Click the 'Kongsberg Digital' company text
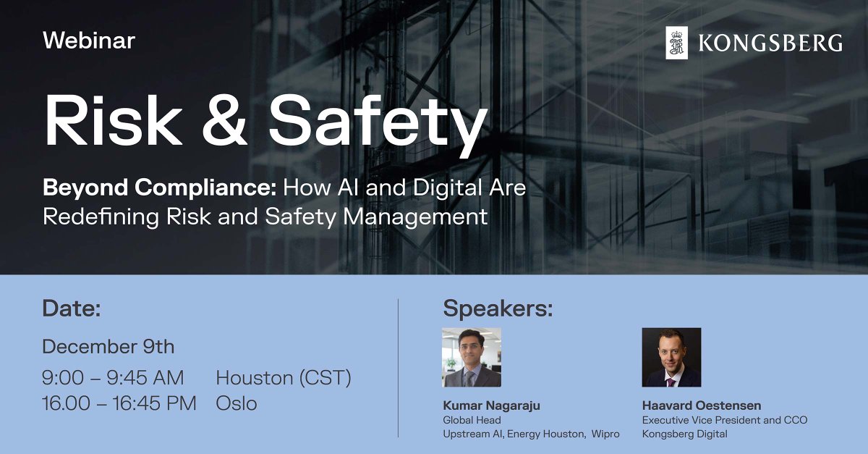868x454 pixels. pos(685,434)
